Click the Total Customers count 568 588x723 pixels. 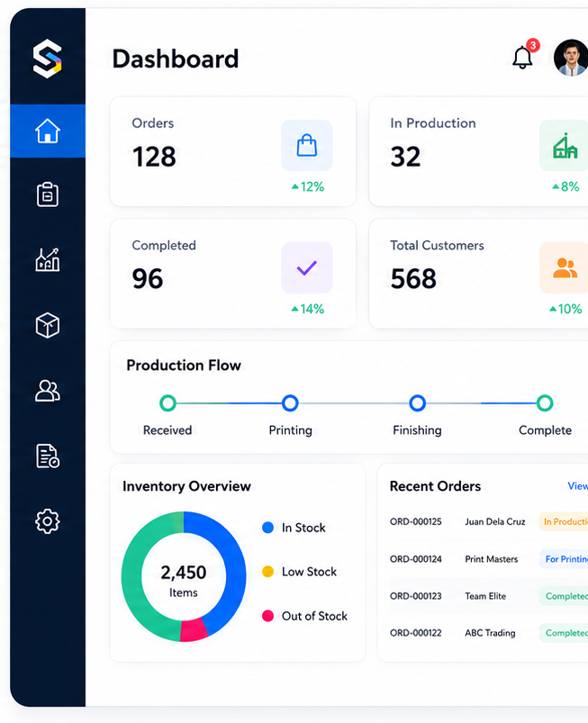[413, 278]
